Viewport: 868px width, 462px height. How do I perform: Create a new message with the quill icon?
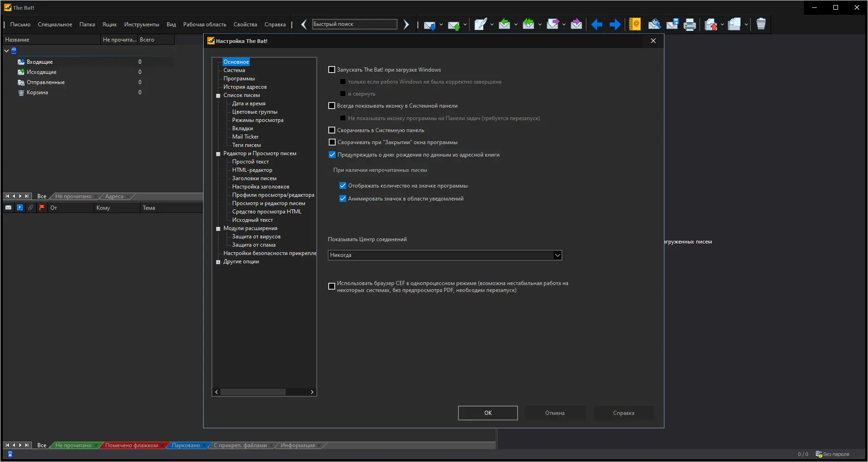point(481,24)
